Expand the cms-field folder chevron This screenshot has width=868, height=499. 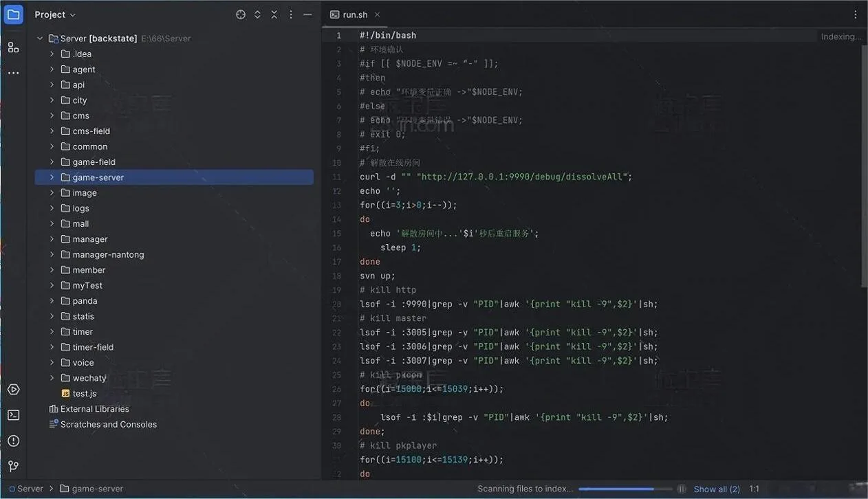(52, 131)
